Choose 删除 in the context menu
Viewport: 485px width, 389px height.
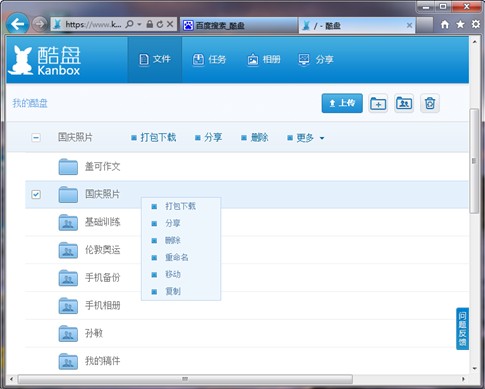click(x=181, y=240)
